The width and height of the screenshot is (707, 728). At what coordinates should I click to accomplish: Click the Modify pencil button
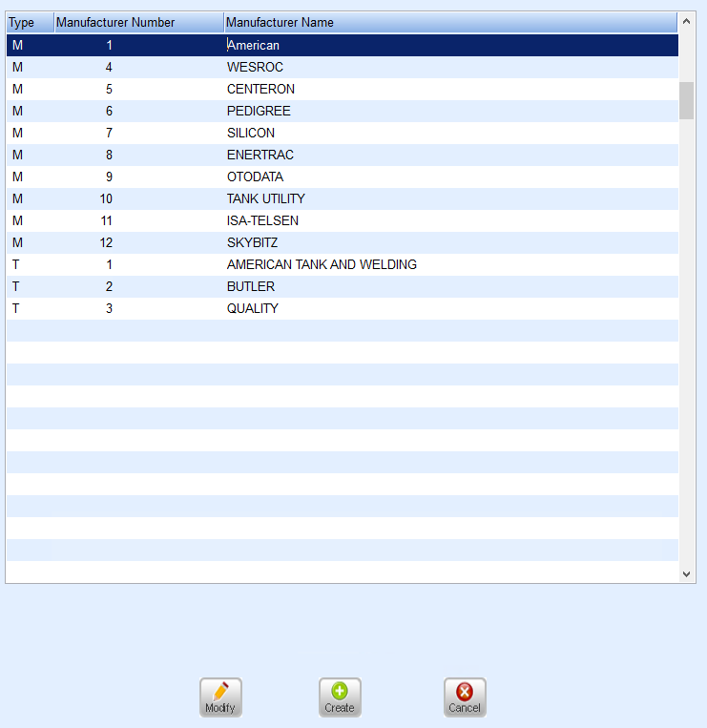pos(220,697)
